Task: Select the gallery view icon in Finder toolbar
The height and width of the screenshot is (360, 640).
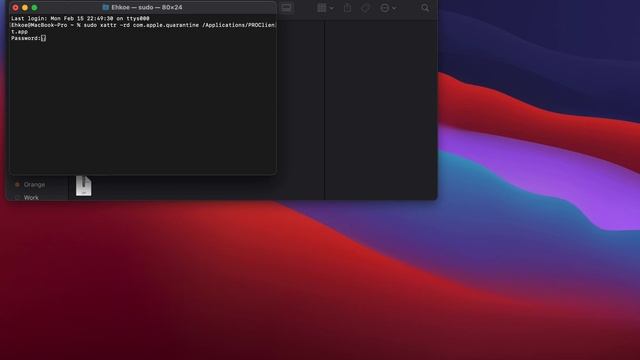Action: point(286,8)
